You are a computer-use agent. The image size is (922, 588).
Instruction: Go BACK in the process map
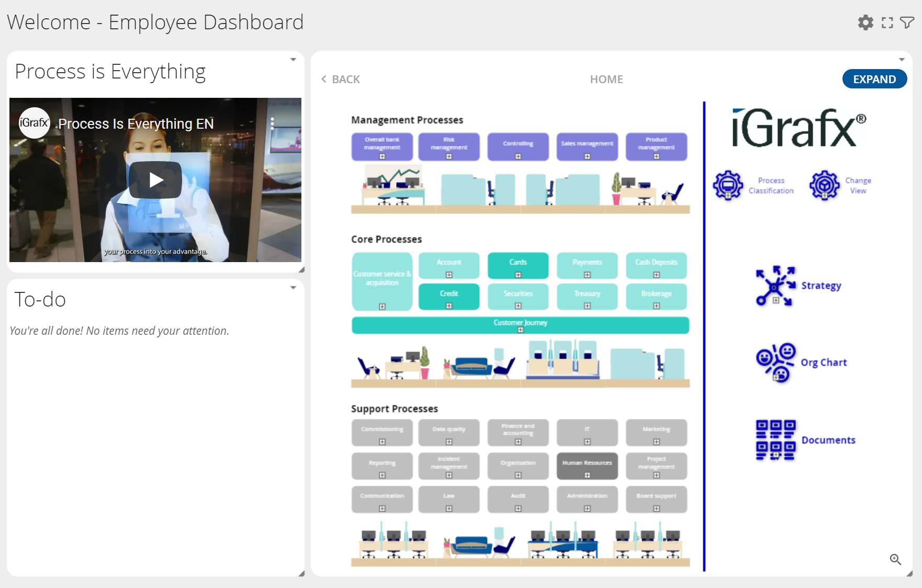coord(341,79)
